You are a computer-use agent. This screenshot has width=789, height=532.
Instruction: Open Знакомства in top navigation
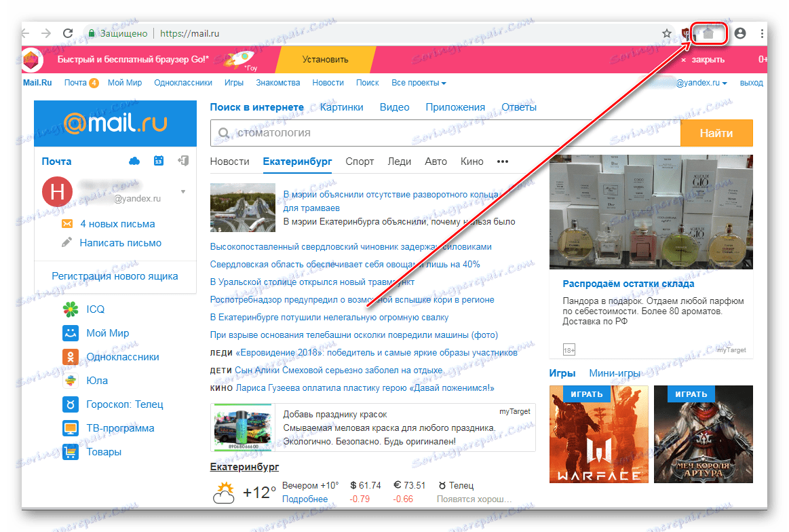pyautogui.click(x=277, y=83)
